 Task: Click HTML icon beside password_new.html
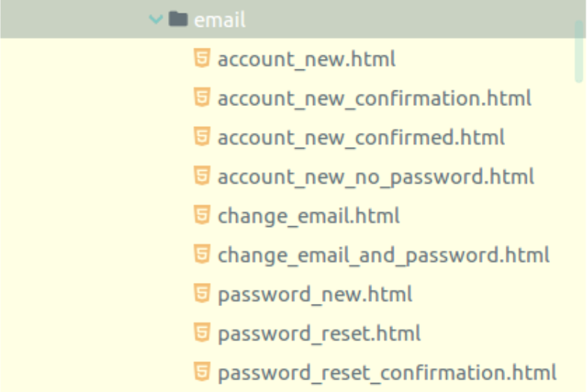202,293
